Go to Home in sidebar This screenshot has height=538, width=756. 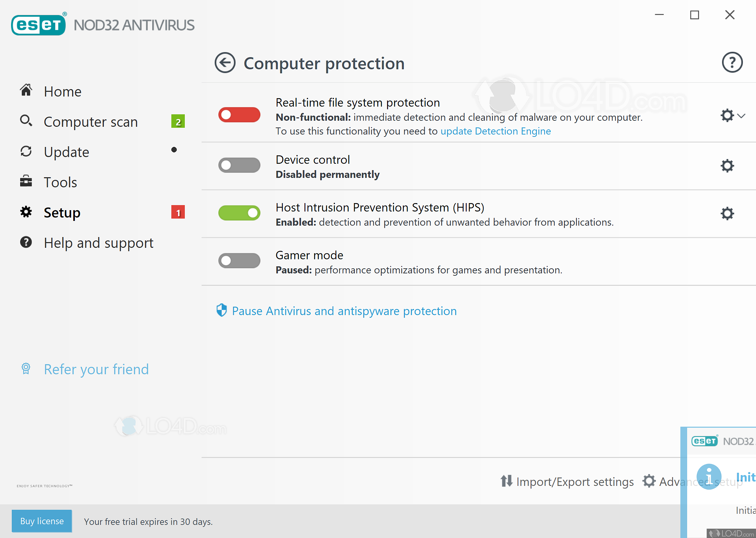point(62,91)
